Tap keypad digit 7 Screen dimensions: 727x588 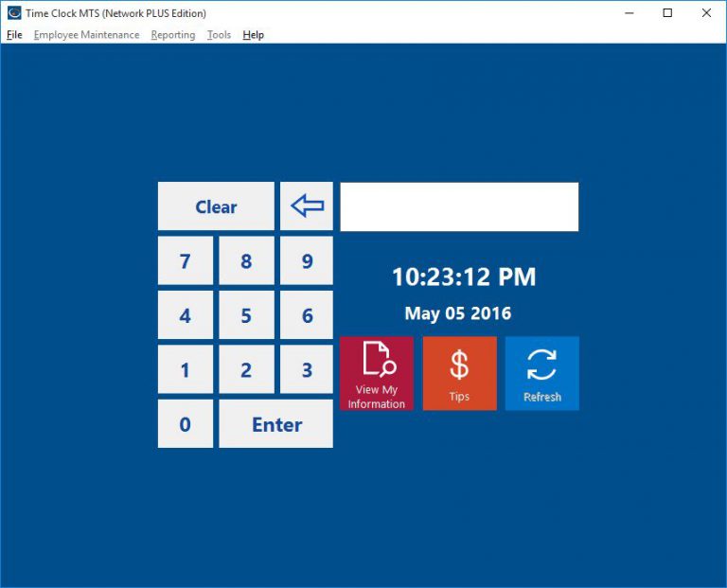point(186,260)
